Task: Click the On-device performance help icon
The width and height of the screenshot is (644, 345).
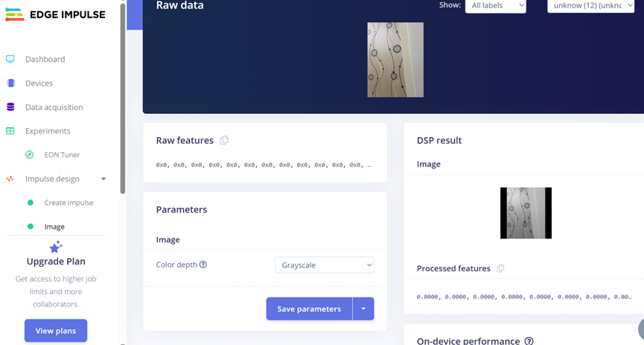Action: coord(529,341)
